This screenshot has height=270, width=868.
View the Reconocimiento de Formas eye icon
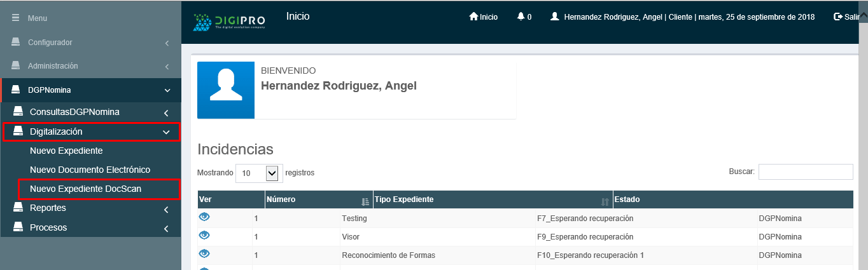pyautogui.click(x=205, y=253)
